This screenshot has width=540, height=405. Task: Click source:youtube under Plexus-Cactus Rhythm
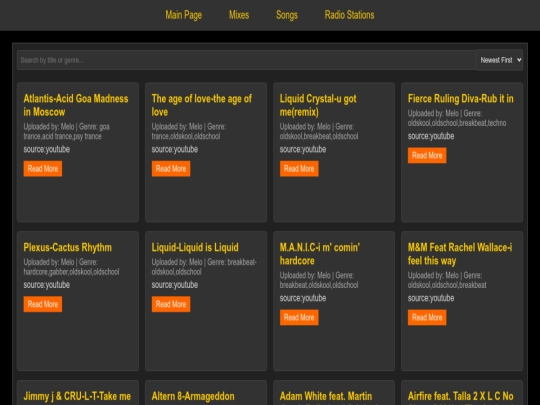pyautogui.click(x=46, y=285)
